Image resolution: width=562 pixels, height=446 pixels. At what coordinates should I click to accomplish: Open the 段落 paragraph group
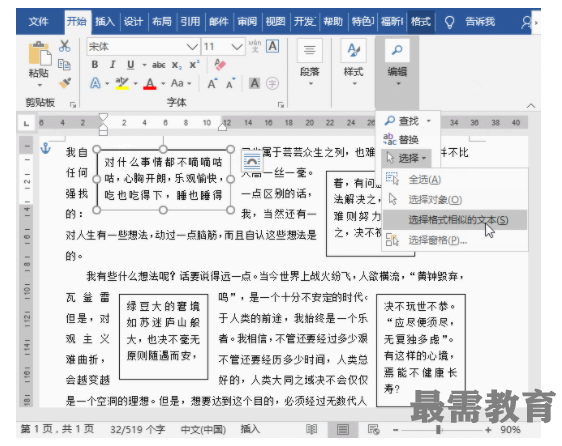[x=310, y=63]
